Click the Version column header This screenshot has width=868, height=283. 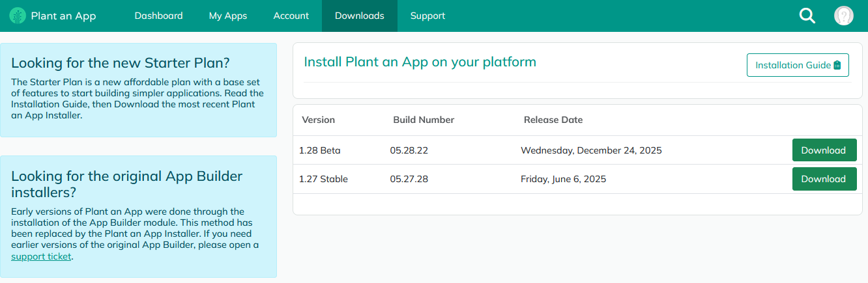[x=318, y=120]
